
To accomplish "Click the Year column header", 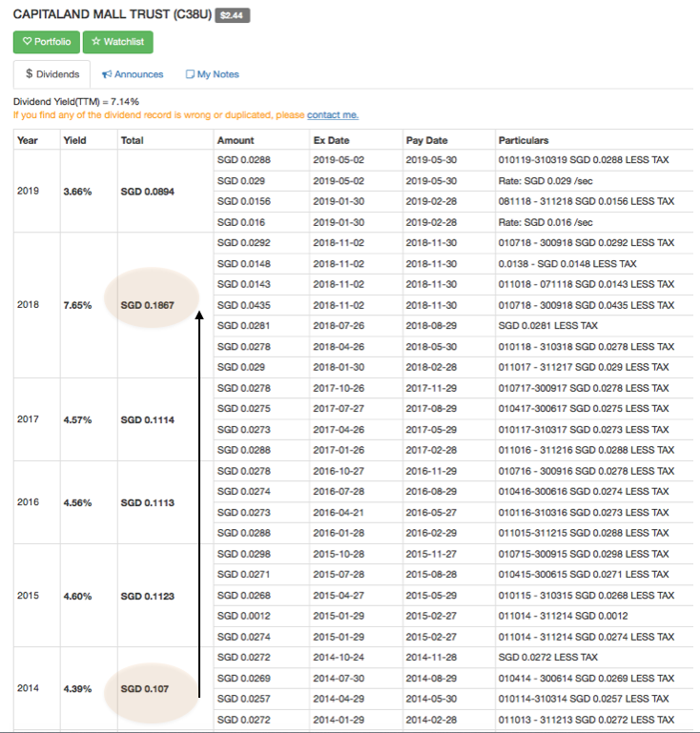I will [28, 140].
